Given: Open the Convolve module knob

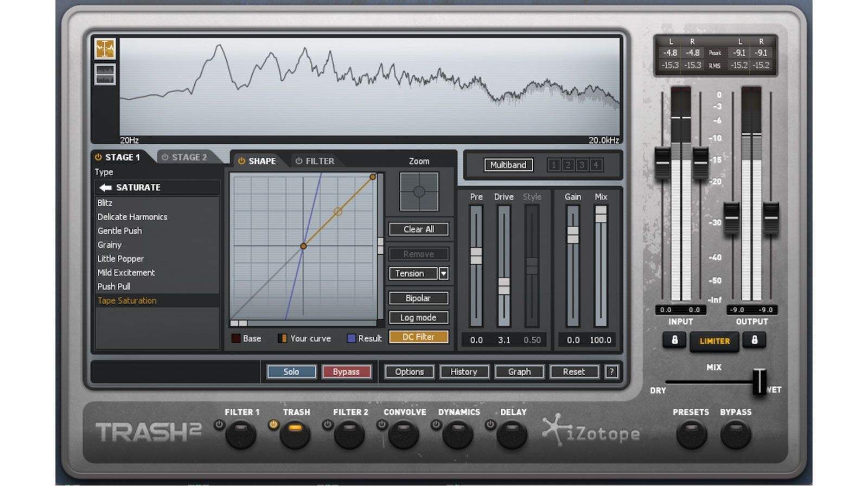Looking at the screenshot, I should [x=404, y=434].
